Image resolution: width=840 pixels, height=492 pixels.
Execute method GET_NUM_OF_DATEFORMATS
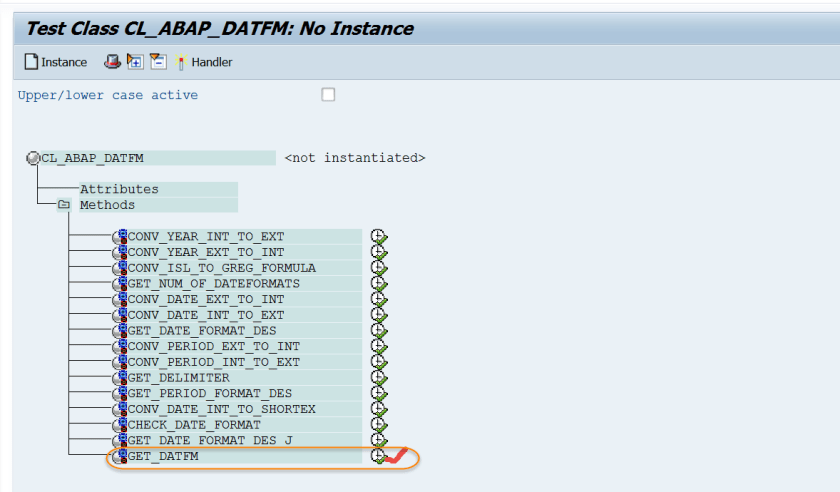pos(379,284)
